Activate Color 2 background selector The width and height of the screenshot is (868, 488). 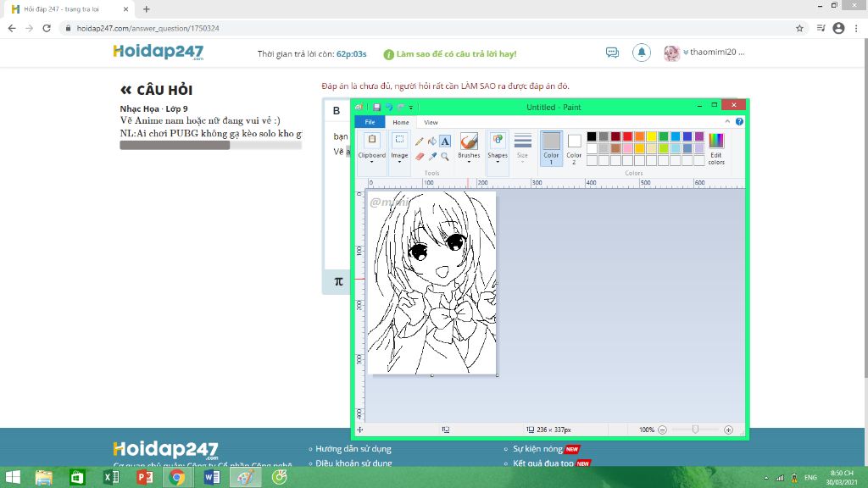click(x=574, y=148)
